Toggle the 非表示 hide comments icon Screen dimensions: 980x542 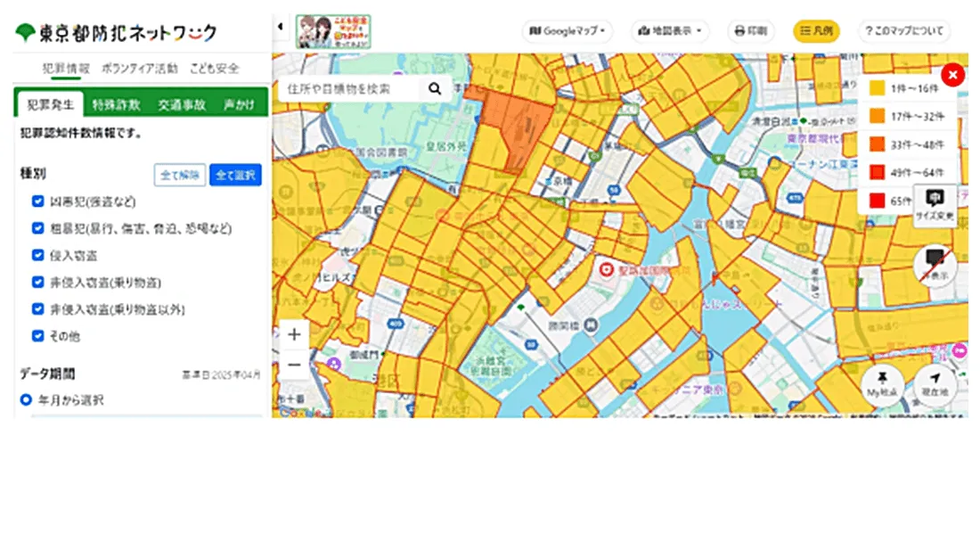[x=935, y=263]
